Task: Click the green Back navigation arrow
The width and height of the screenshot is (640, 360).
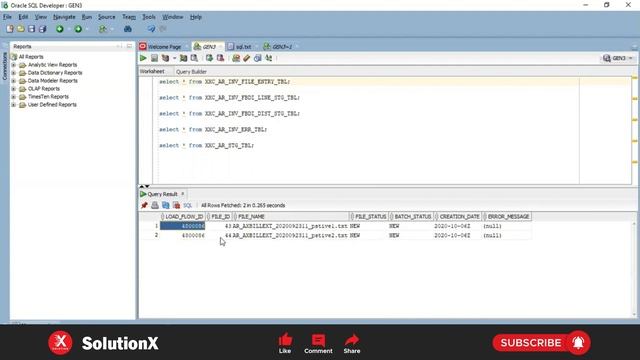Action: pos(60,29)
